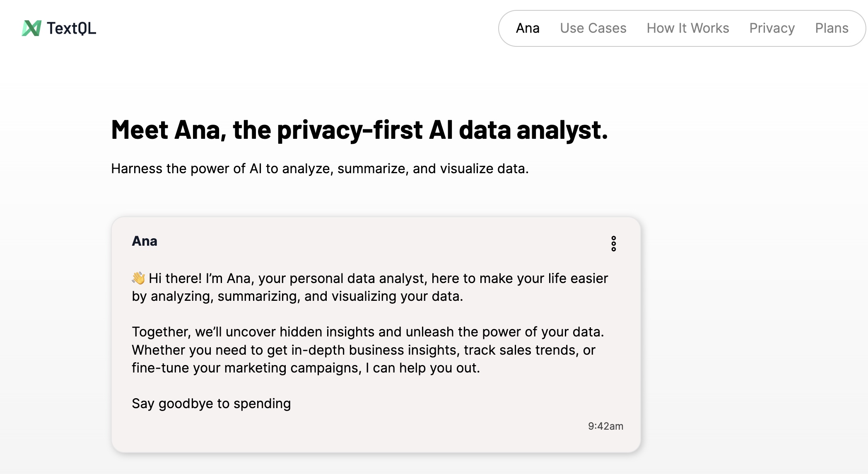This screenshot has height=474, width=868.
Task: Click the TextQL wordmark text
Action: point(71,28)
